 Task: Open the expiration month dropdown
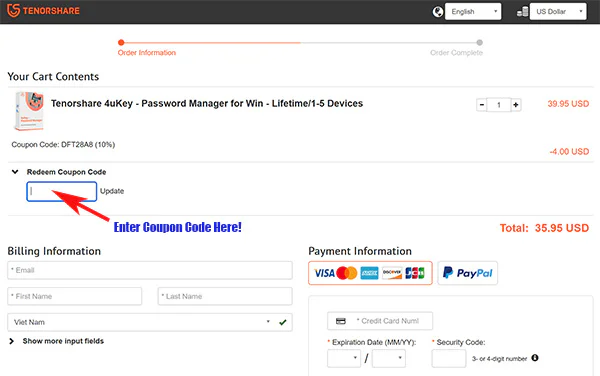344,358
